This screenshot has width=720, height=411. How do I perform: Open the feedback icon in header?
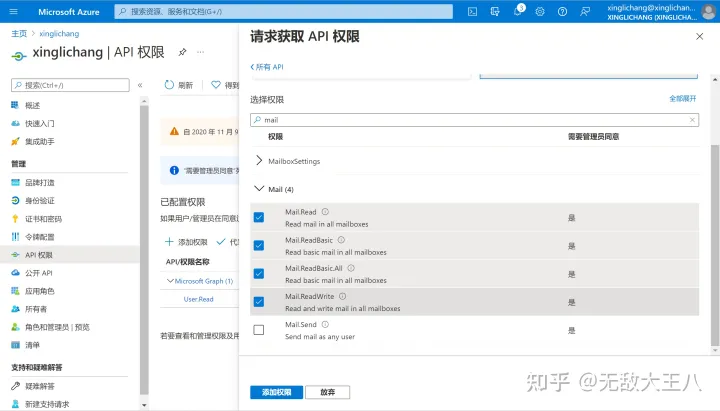coord(584,11)
